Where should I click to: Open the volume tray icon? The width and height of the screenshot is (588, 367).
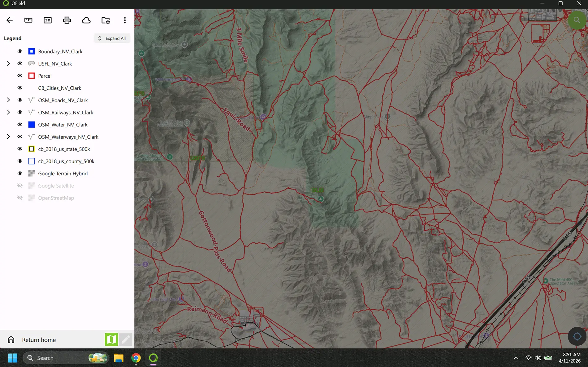(538, 358)
